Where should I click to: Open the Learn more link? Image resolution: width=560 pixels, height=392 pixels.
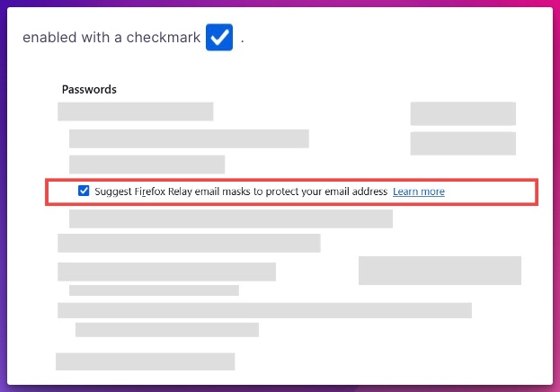tap(419, 192)
